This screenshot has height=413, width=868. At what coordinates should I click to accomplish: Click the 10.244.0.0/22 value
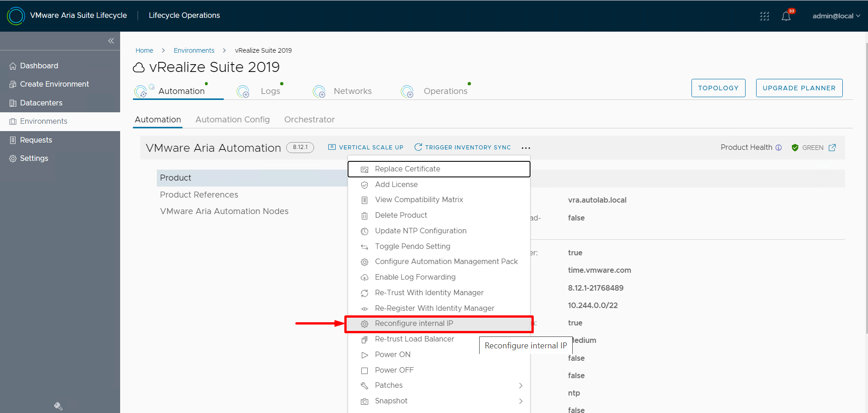[593, 306]
